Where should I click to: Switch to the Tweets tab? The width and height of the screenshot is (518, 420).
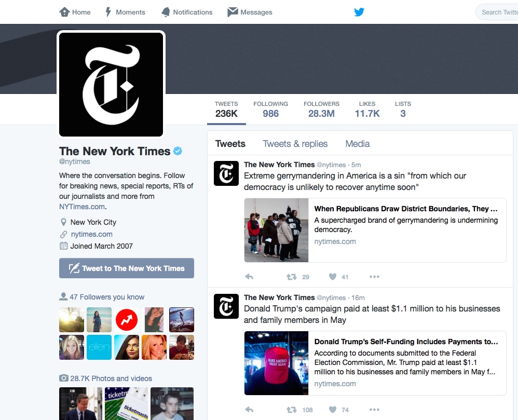coord(230,144)
